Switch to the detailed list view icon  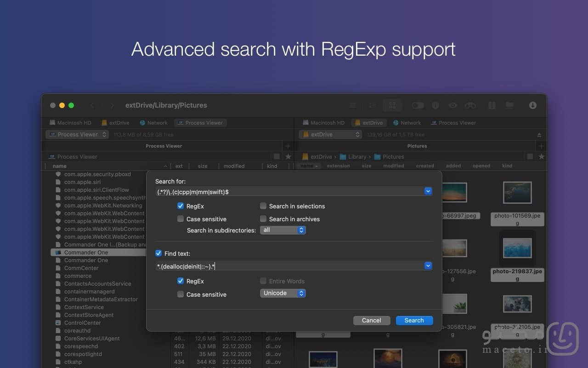coord(373,105)
